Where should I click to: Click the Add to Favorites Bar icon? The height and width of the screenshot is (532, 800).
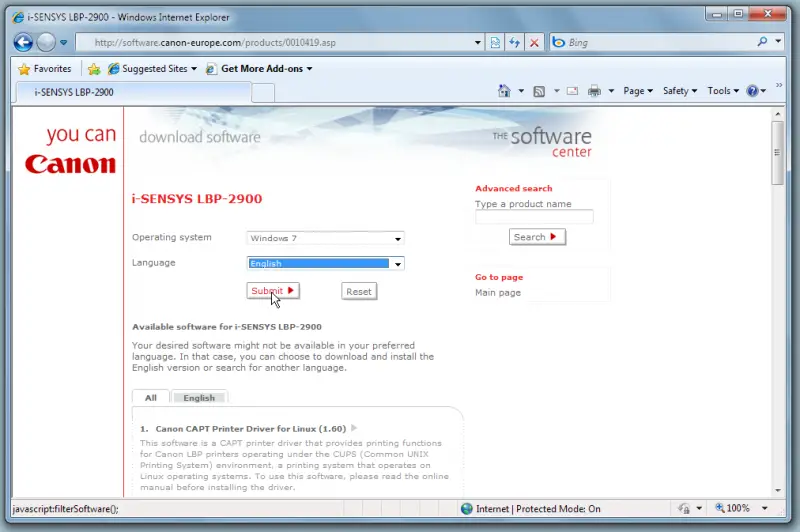94,69
